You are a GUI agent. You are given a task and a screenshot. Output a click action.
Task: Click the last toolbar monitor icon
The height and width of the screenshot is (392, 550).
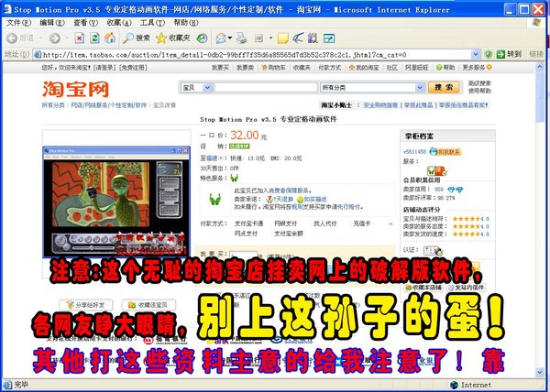click(x=329, y=38)
